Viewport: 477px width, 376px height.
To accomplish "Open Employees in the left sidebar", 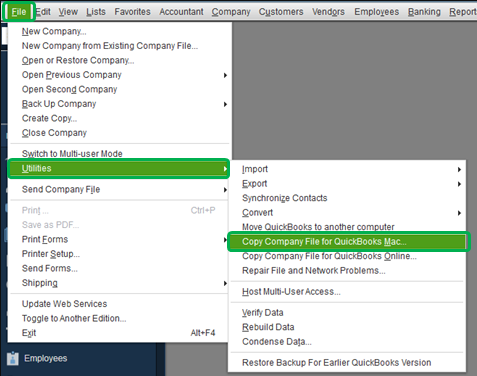I will click(x=46, y=358).
